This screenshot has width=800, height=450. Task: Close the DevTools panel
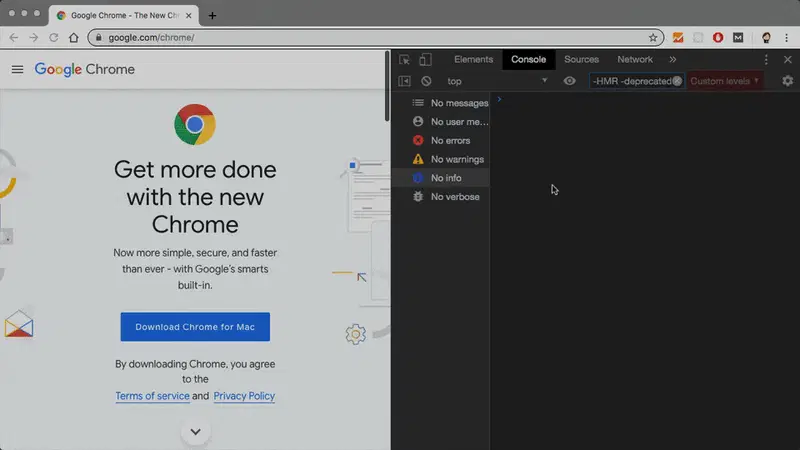coord(788,60)
